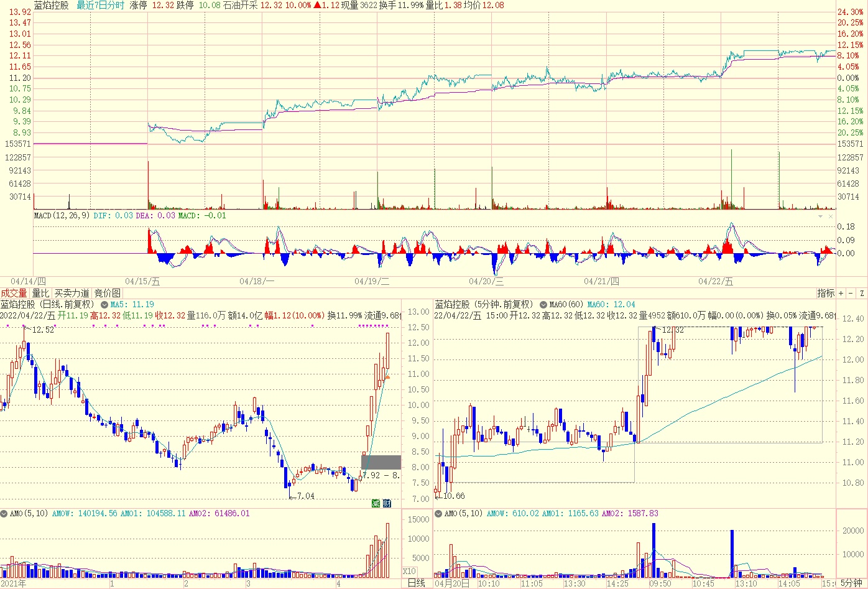Click the plus button beside 指标

click(x=841, y=293)
